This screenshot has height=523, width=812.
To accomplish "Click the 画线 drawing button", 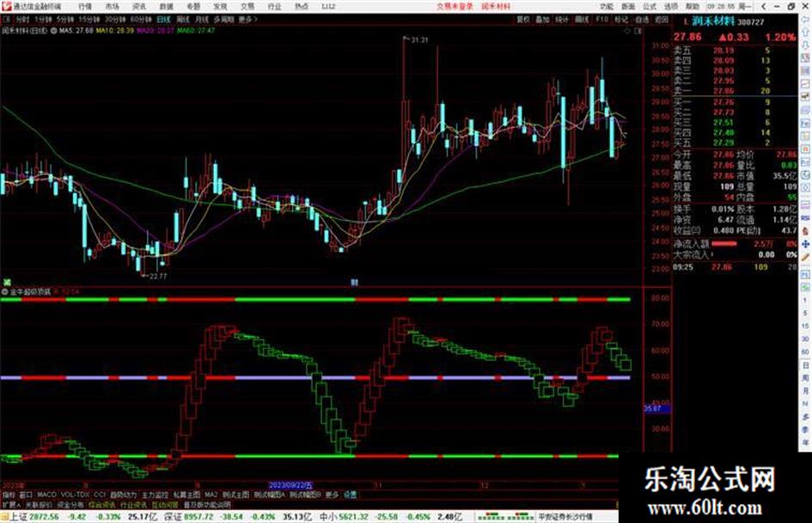I will [x=582, y=19].
